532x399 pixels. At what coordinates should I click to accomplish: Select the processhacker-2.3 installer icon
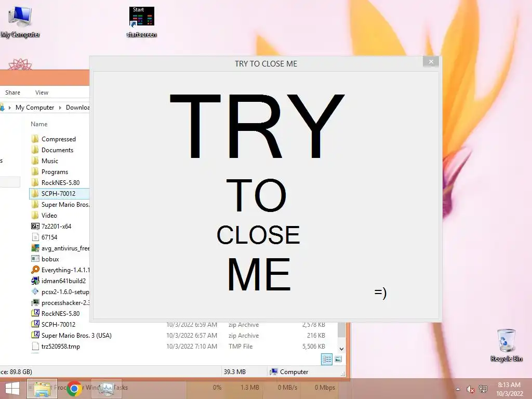(x=35, y=302)
